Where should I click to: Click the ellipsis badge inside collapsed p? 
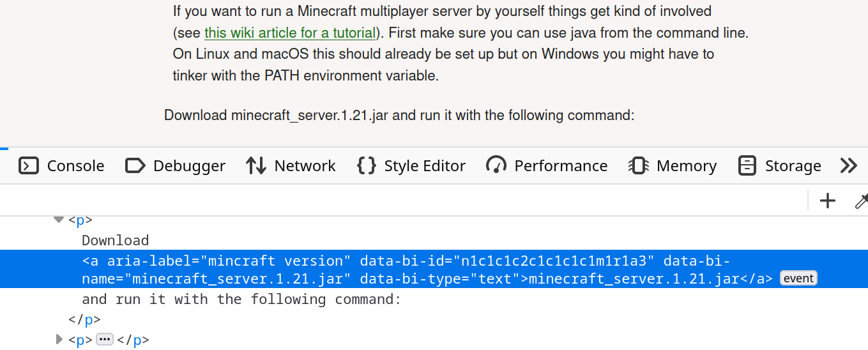105,339
